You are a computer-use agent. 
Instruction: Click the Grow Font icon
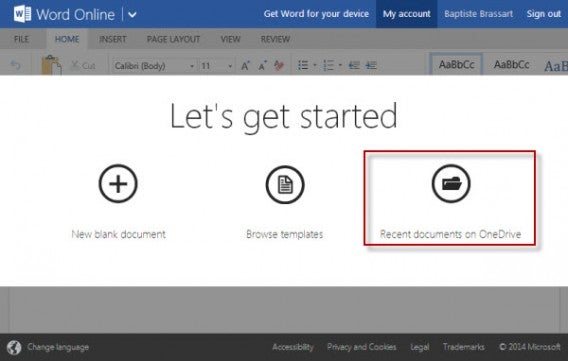pyautogui.click(x=246, y=66)
